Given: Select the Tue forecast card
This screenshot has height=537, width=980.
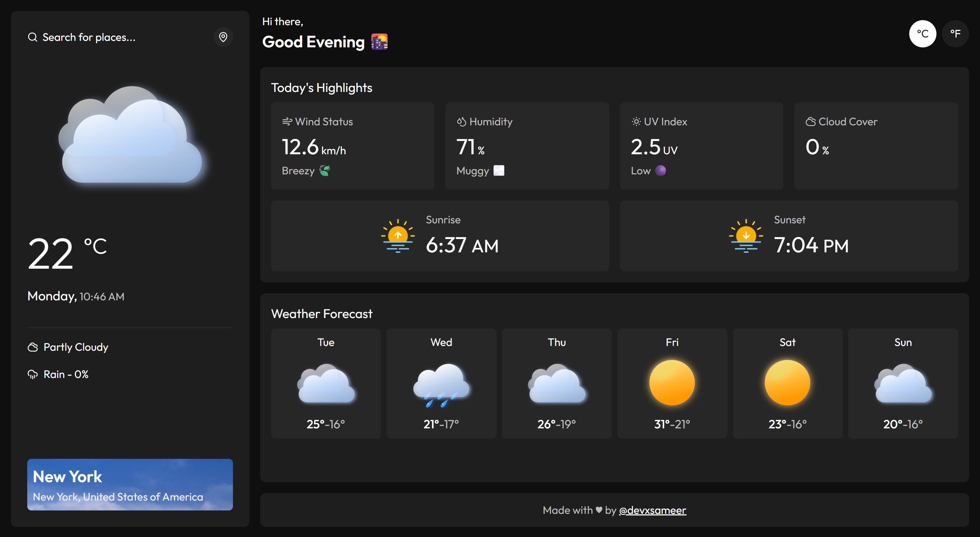Looking at the screenshot, I should [326, 383].
